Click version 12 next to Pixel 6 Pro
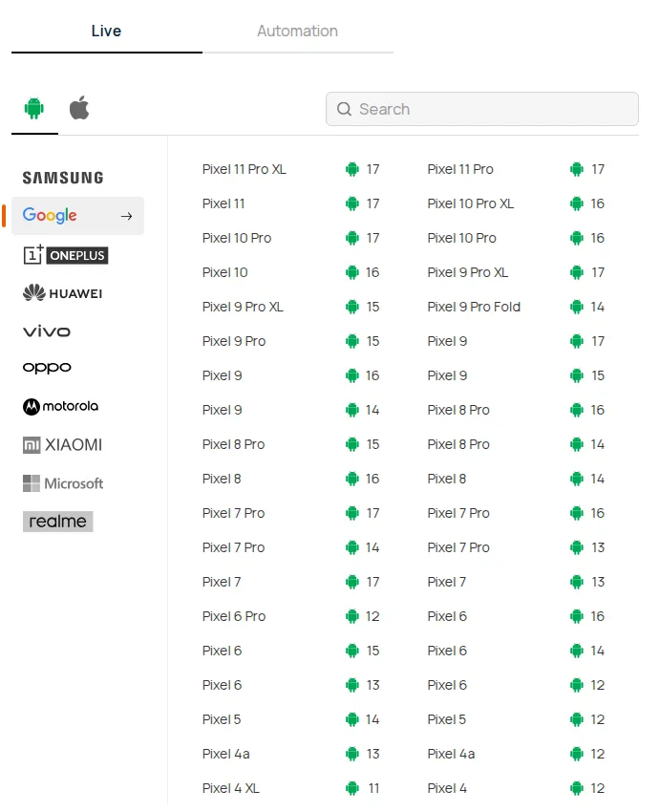 click(x=372, y=616)
